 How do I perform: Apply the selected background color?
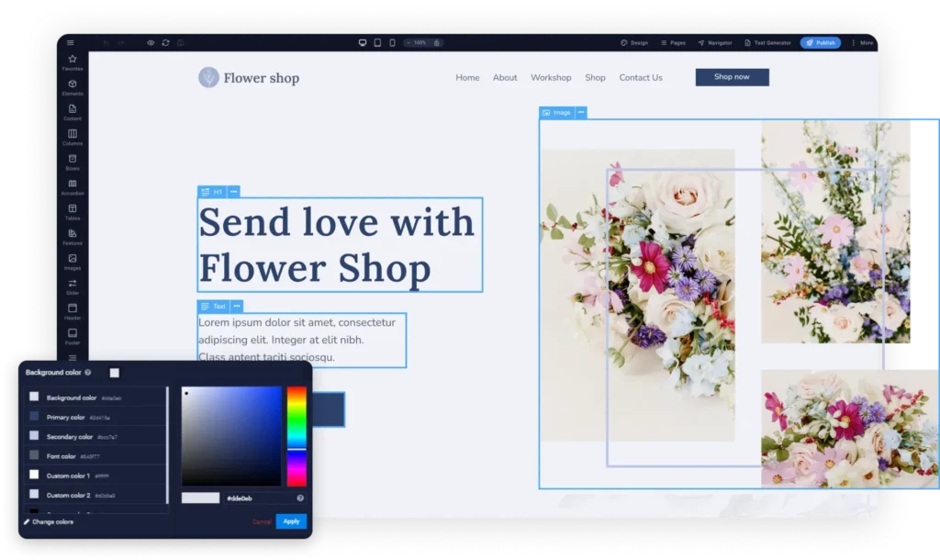pos(291,521)
